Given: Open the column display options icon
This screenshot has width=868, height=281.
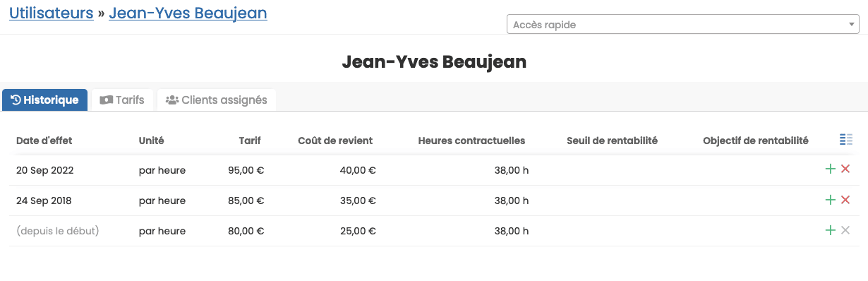Looking at the screenshot, I should pyautogui.click(x=846, y=140).
